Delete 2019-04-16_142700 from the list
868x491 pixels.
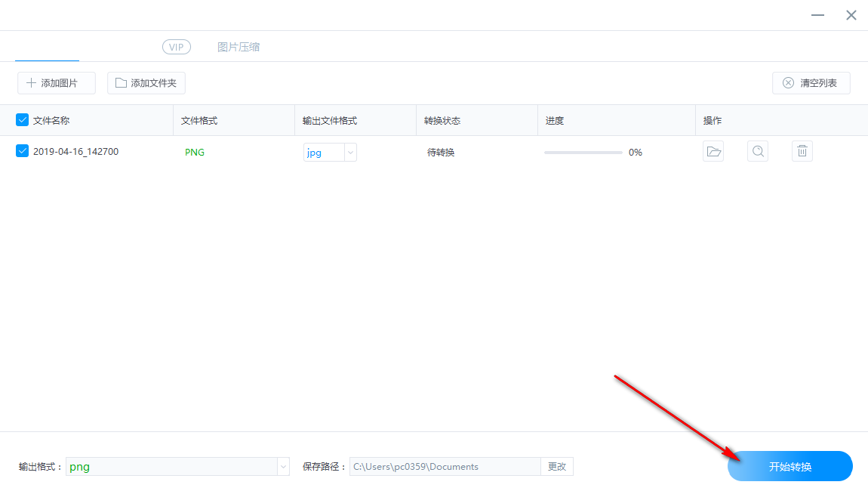click(802, 151)
